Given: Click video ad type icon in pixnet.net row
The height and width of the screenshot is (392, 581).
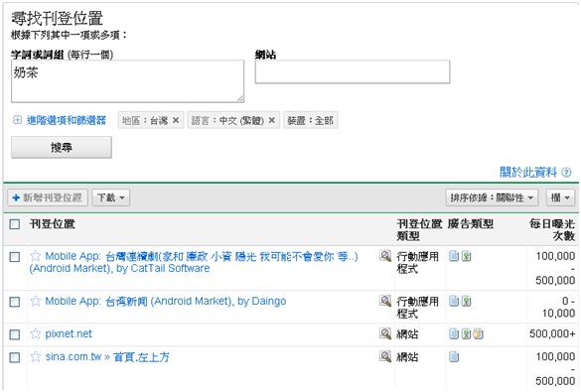Looking at the screenshot, I should coord(479,333).
